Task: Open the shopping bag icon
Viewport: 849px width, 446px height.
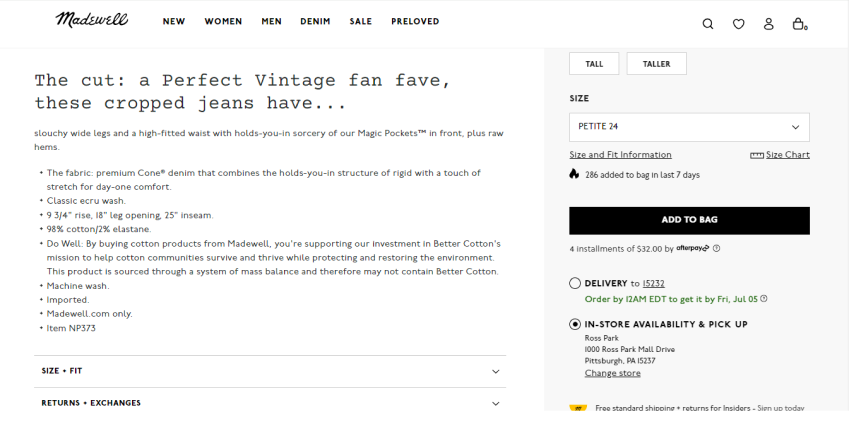Action: 799,24
